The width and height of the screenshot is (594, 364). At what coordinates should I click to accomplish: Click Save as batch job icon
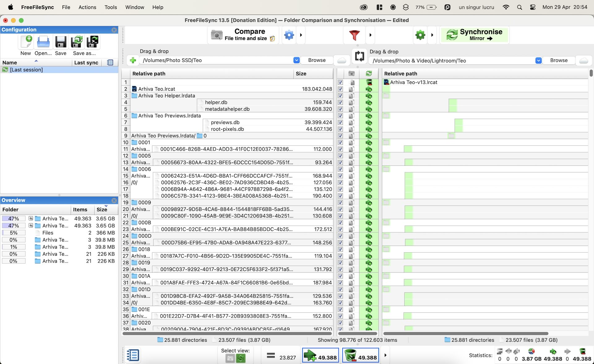pos(92,42)
